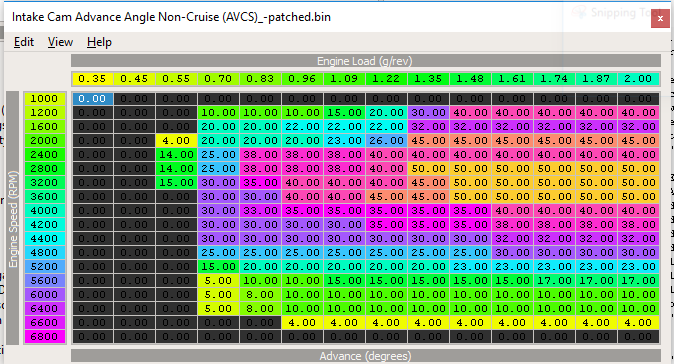Select the 6800 RPM row header

[x=44, y=336]
